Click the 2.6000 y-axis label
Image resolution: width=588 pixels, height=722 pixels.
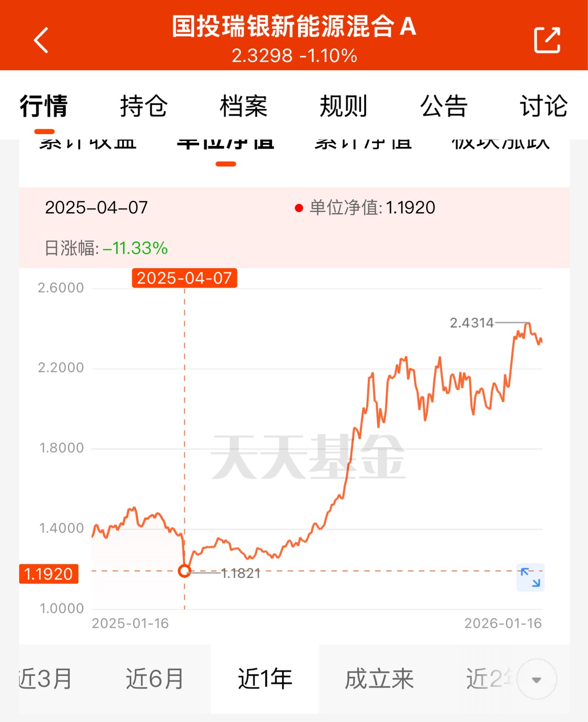61,288
